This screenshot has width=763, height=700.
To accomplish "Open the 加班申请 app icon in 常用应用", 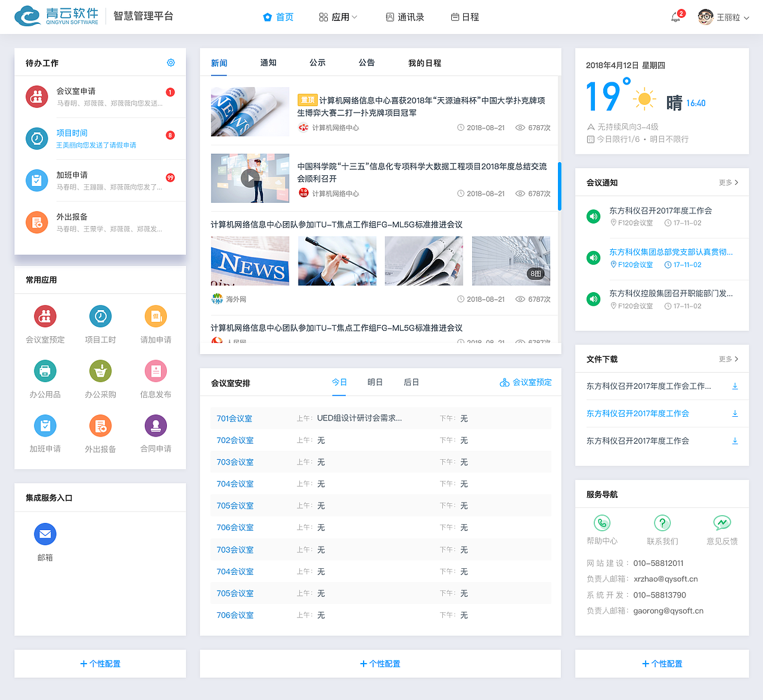I will [x=45, y=426].
